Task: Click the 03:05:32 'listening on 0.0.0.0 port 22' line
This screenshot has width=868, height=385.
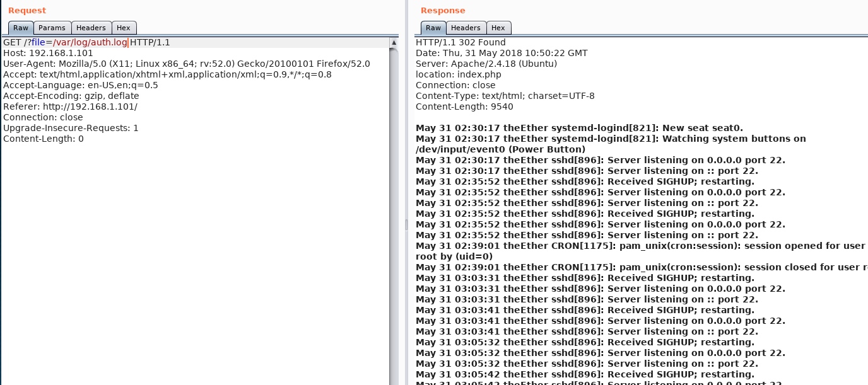Action: tap(601, 353)
